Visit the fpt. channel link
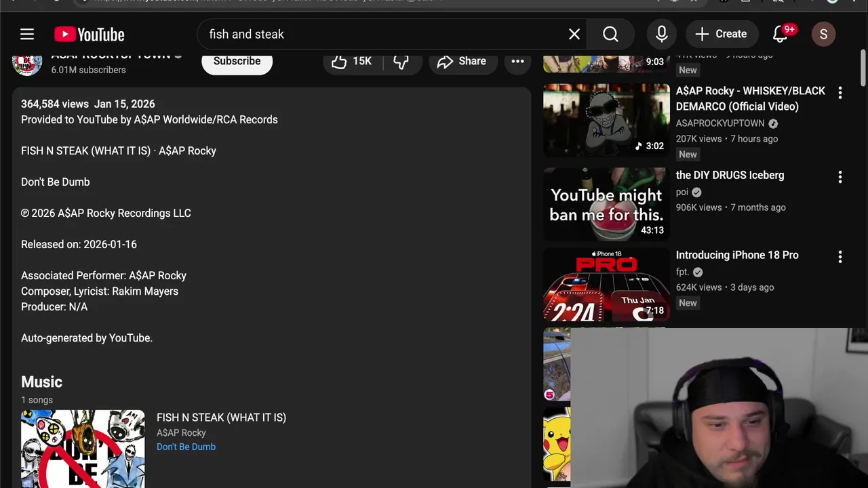This screenshot has height=488, width=868. click(x=682, y=272)
